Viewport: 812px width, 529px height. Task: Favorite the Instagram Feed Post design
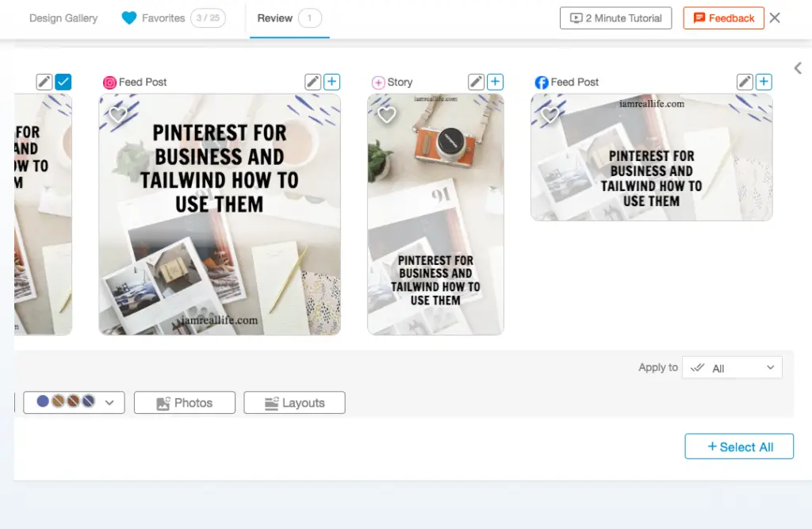pos(117,114)
